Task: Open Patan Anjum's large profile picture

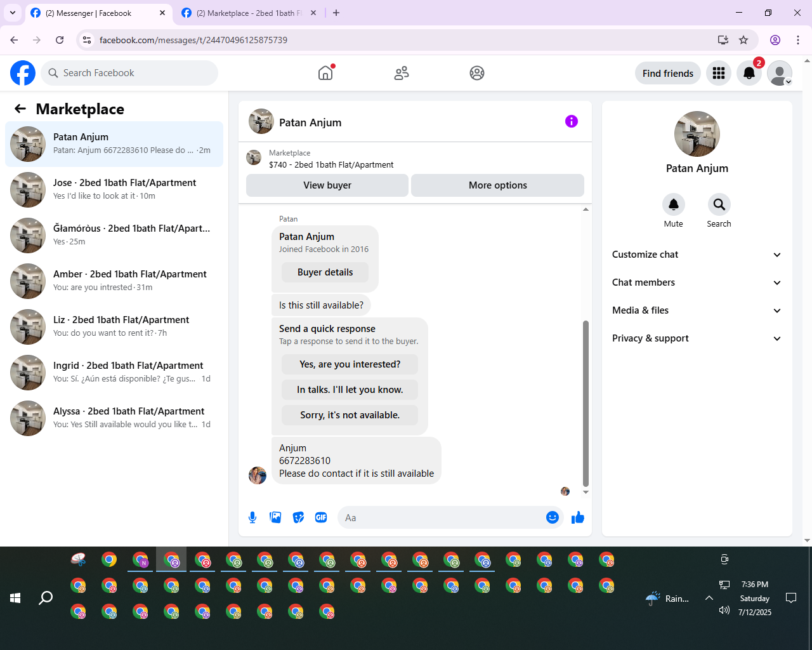Action: point(697,134)
